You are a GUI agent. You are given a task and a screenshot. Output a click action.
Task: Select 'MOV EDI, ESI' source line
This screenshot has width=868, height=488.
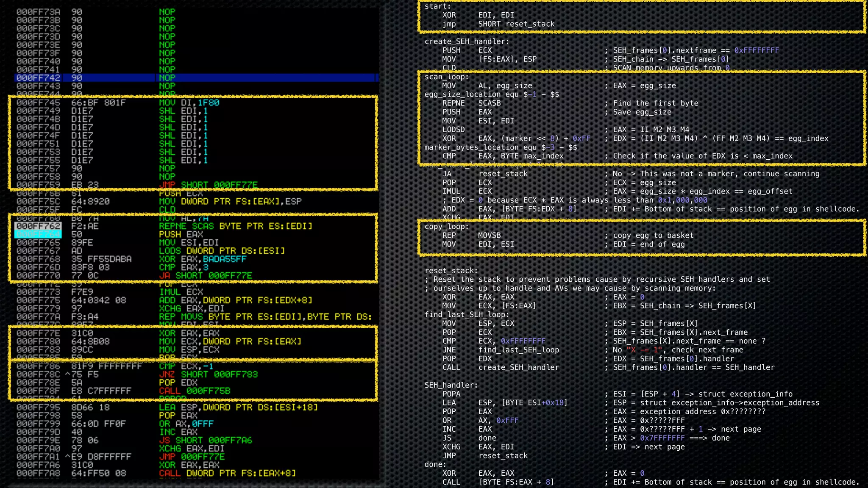tap(479, 244)
